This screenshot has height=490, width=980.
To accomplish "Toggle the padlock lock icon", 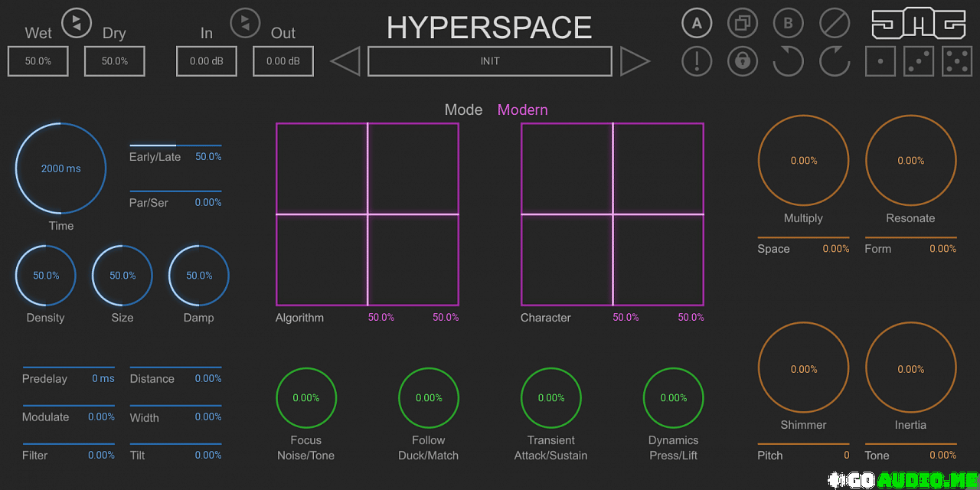I will click(743, 61).
